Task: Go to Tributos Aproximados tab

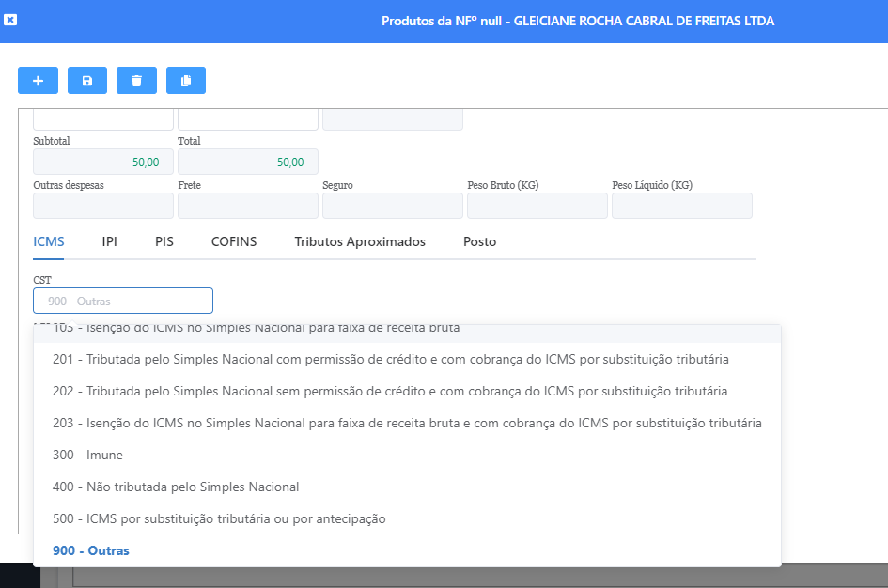Action: coord(360,241)
